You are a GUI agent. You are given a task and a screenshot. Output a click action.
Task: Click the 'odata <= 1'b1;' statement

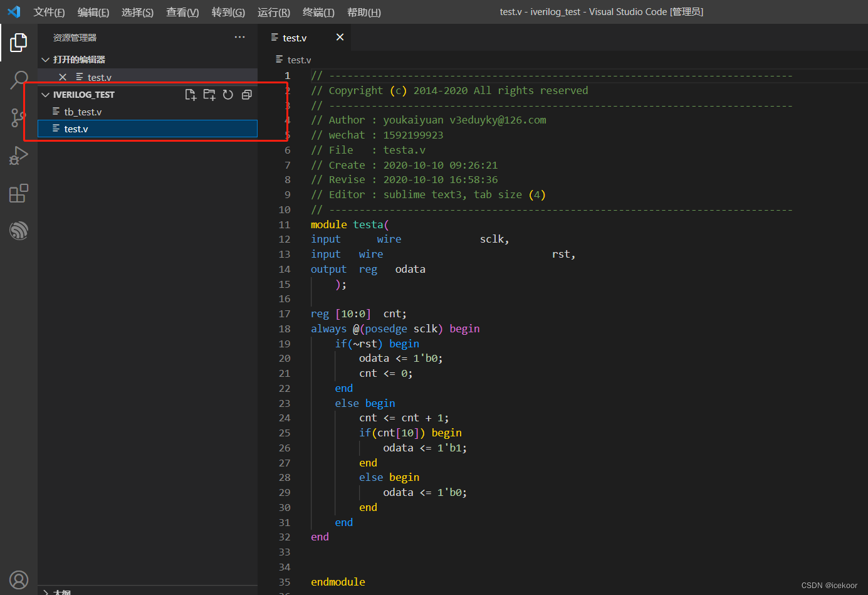tap(425, 448)
